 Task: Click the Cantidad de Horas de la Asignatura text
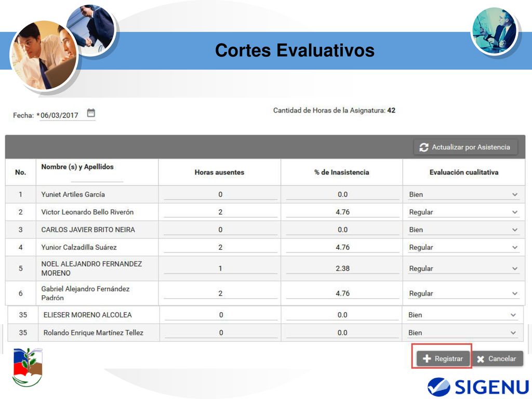pos(334,110)
